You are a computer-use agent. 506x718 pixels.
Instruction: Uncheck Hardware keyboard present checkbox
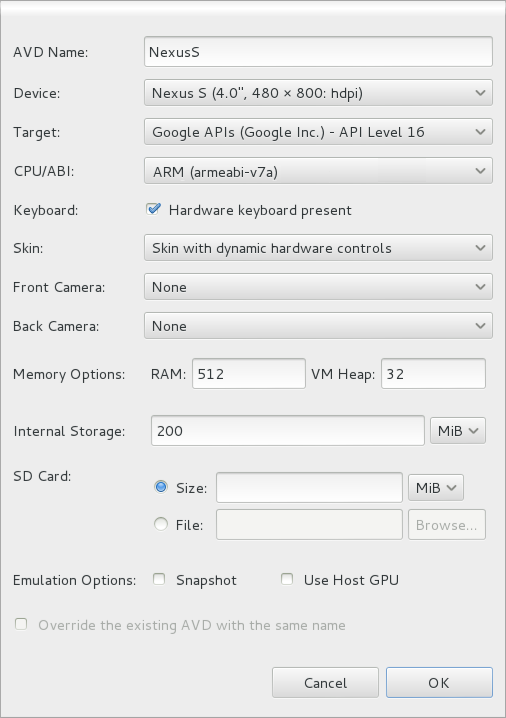(153, 209)
